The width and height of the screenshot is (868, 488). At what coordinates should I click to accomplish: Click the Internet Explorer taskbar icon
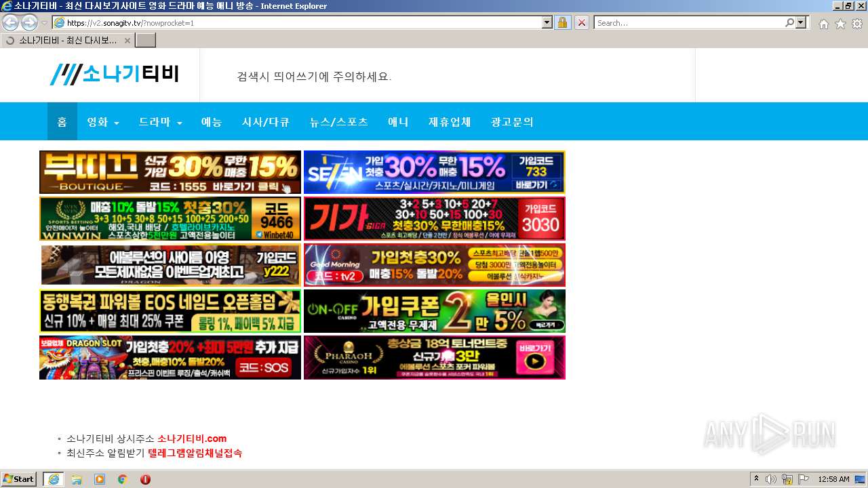coord(54,479)
